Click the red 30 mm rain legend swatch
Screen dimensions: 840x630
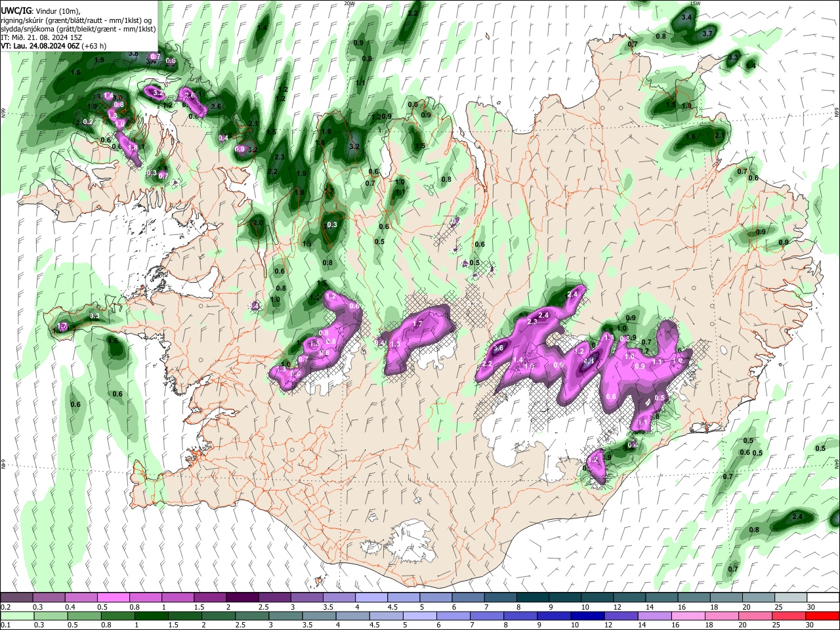(823, 616)
